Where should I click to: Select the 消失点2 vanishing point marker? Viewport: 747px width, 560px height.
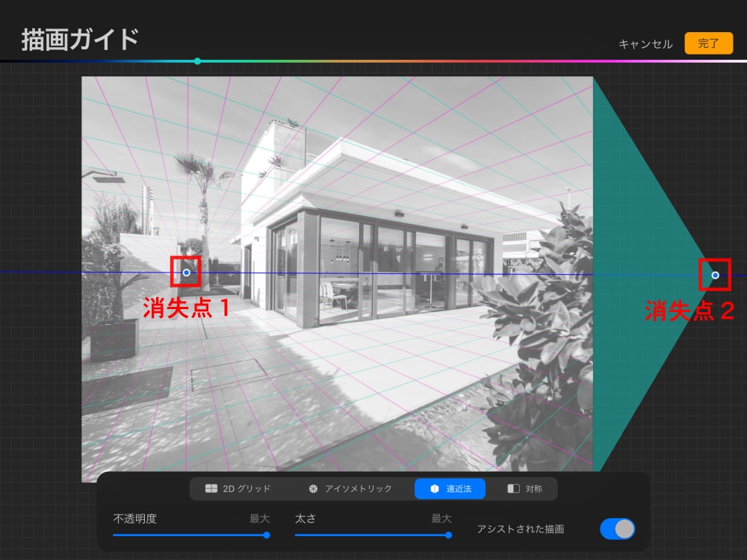[x=715, y=275]
